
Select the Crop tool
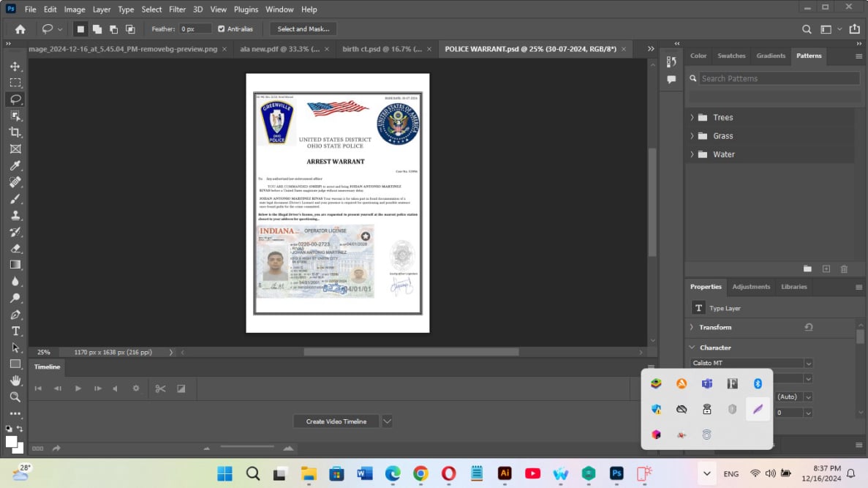pyautogui.click(x=15, y=132)
